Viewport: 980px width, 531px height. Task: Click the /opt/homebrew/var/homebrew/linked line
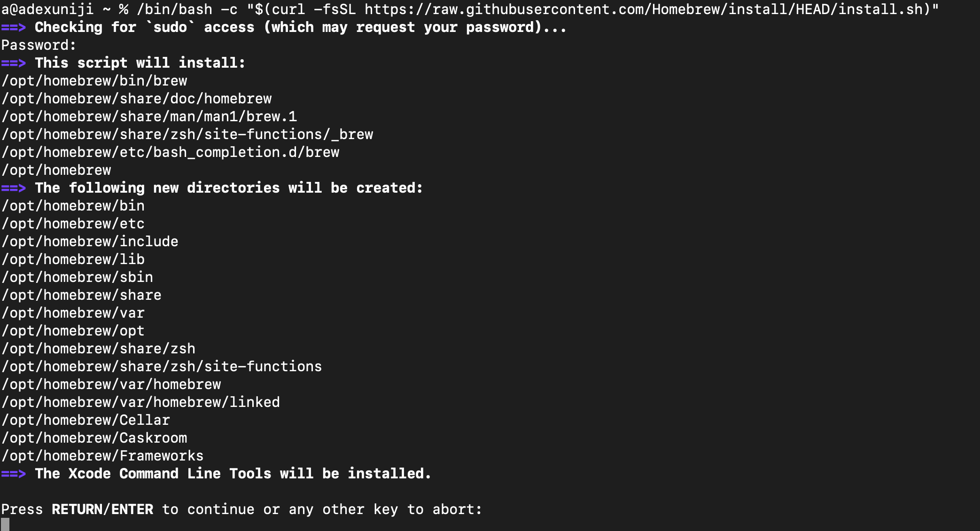[141, 402]
